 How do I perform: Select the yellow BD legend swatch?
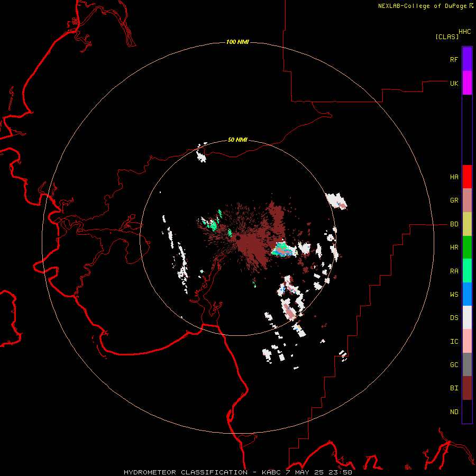click(x=467, y=224)
